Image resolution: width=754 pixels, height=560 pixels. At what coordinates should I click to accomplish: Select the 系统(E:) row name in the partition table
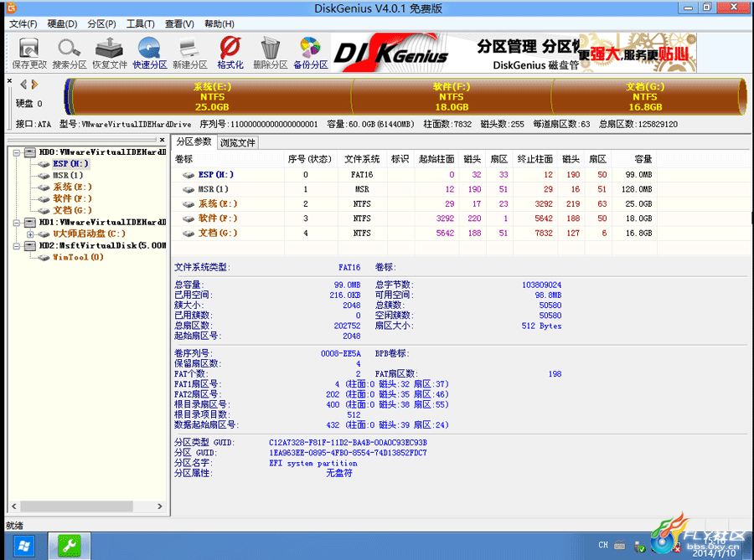[x=218, y=204]
